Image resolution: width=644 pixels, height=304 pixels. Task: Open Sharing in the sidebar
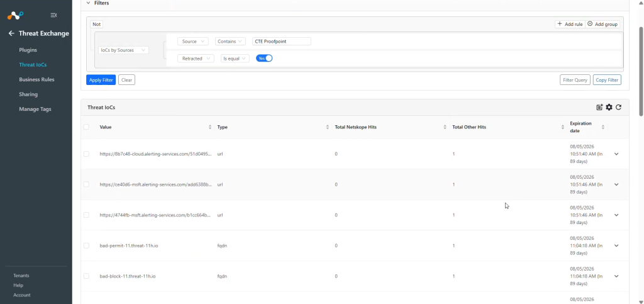click(28, 94)
